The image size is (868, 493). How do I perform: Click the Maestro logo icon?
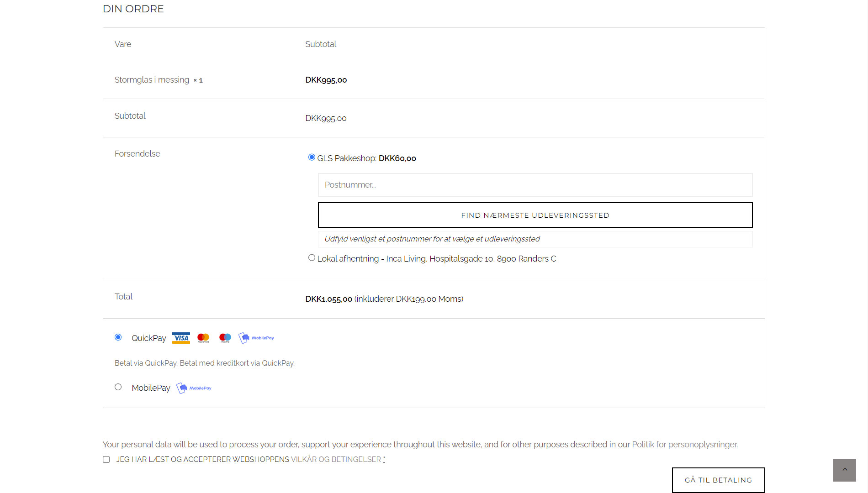[x=225, y=338]
